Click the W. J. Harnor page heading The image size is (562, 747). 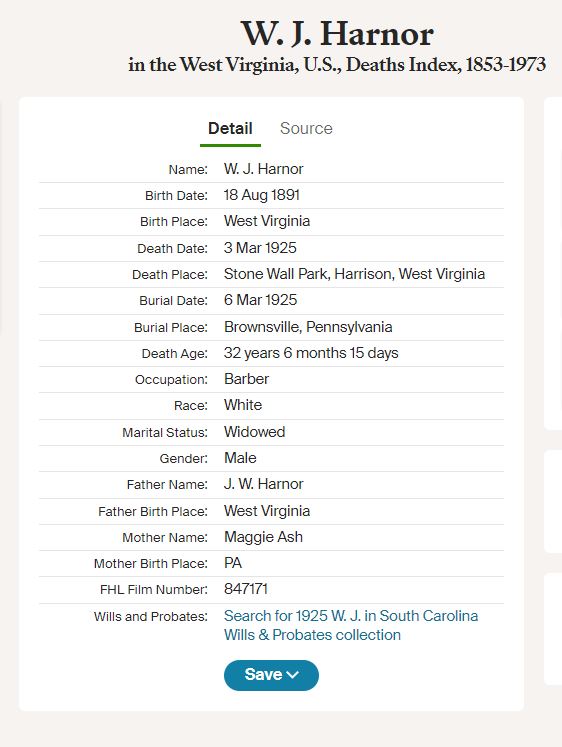(x=337, y=34)
